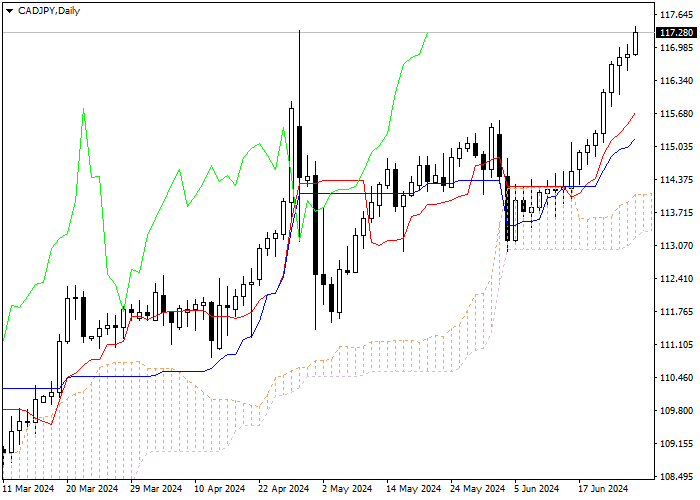
Task: Click the 116.985 price scale label
Action: pyautogui.click(x=676, y=48)
